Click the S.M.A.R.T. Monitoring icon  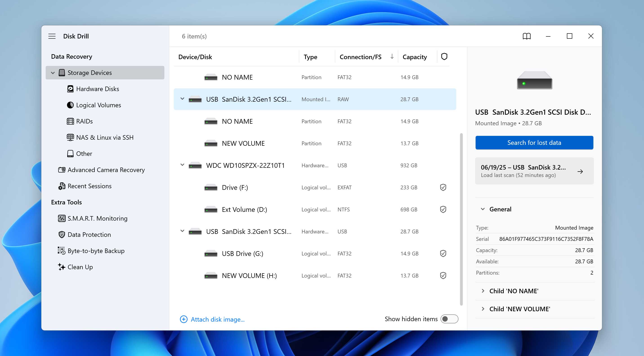(62, 218)
